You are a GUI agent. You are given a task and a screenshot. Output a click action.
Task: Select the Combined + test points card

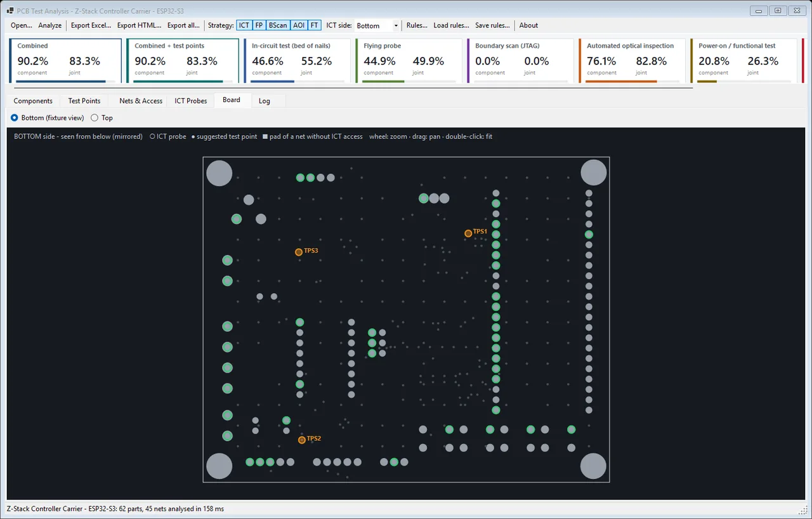tap(183, 60)
